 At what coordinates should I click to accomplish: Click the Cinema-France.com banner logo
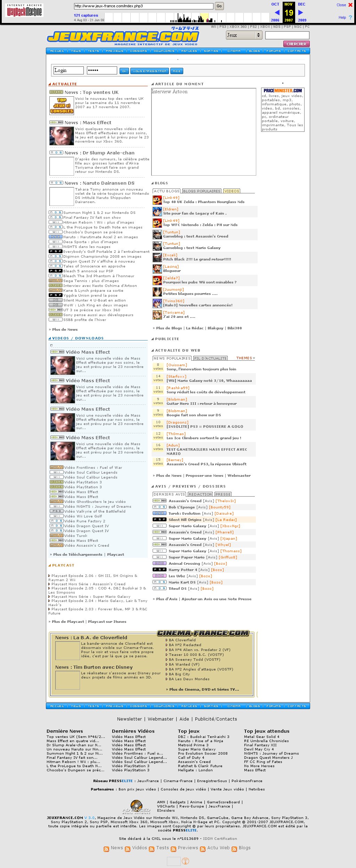(203, 633)
